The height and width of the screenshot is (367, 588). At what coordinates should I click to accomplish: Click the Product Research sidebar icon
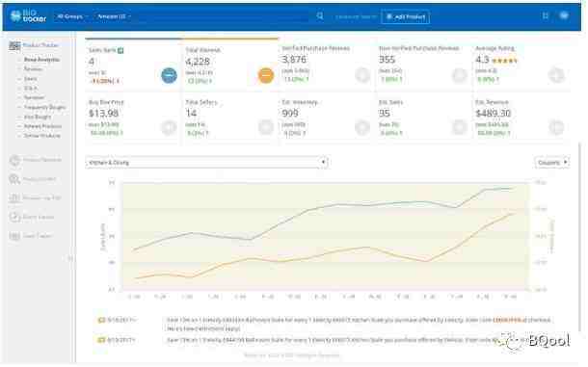(14, 160)
